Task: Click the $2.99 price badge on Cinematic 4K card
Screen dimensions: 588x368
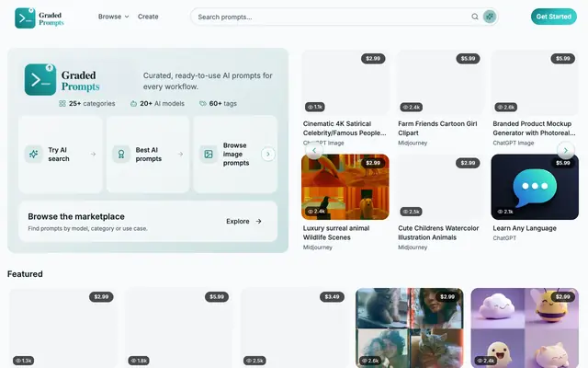Action: (373, 58)
